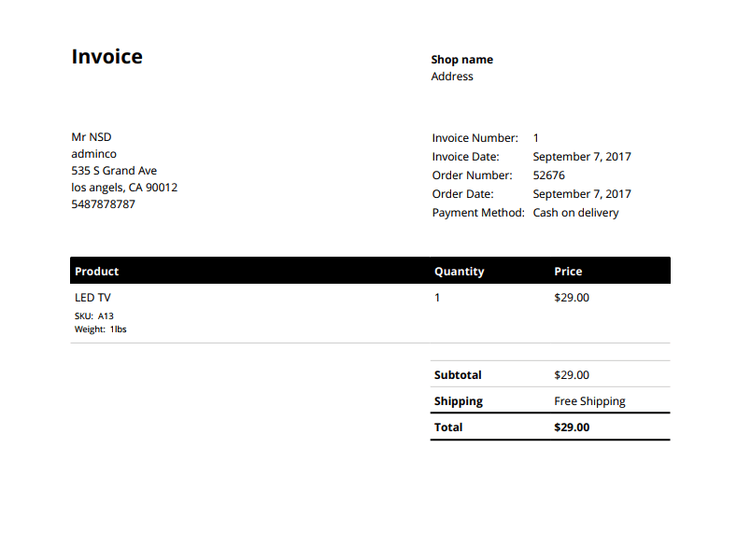Select the '535 S Grand Ave' address line
The image size is (737, 560).
[114, 171]
